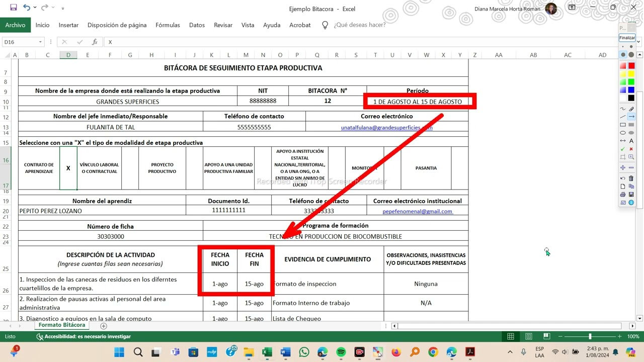The width and height of the screenshot is (644, 362).
Task: Switch to the Revisar tab
Action: pyautogui.click(x=223, y=25)
